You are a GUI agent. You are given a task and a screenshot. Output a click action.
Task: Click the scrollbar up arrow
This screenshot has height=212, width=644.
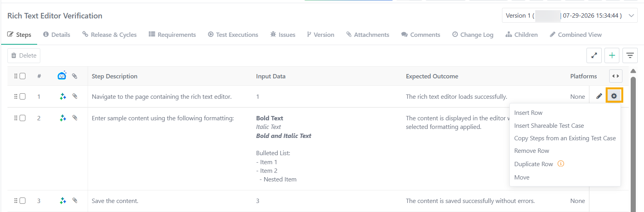click(633, 71)
